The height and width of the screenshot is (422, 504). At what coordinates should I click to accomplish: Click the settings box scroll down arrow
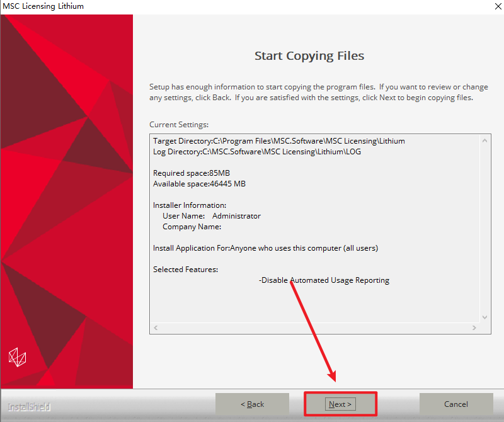[485, 317]
